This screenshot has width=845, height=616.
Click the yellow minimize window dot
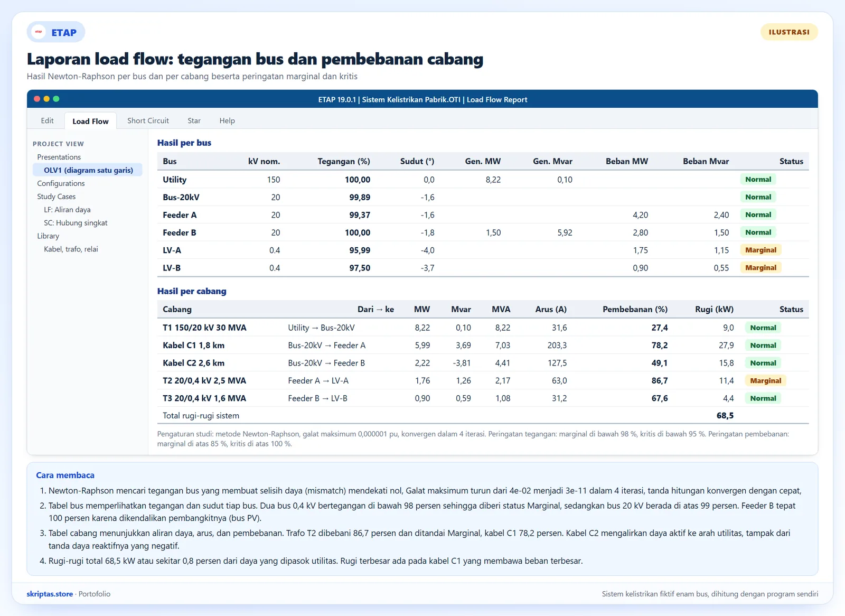(x=46, y=99)
